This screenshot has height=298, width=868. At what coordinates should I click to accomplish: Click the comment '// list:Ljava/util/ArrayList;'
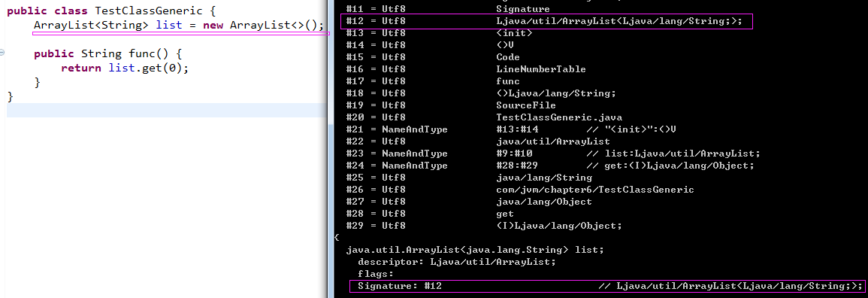click(x=673, y=154)
